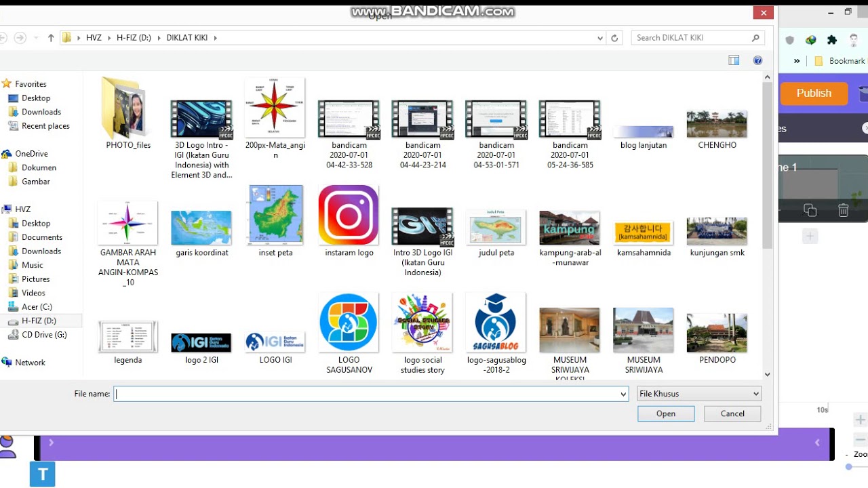The height and width of the screenshot is (488, 868).
Task: Click the Cancel button
Action: click(x=732, y=413)
